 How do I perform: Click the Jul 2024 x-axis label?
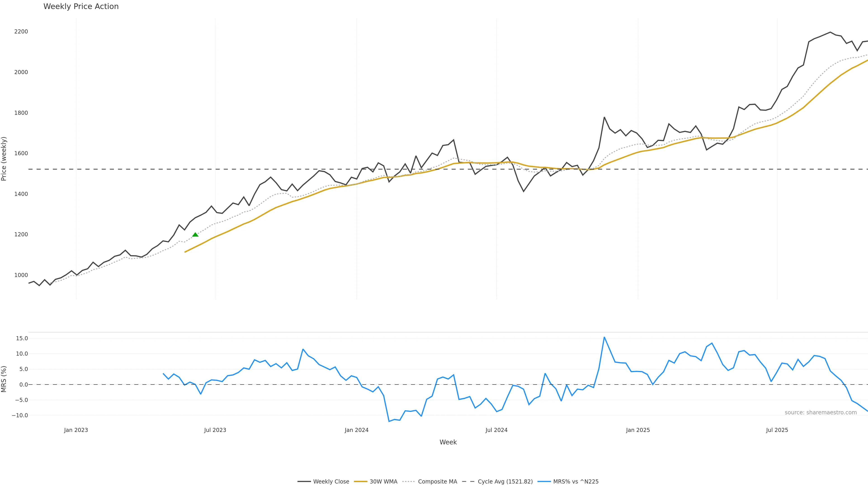click(496, 430)
